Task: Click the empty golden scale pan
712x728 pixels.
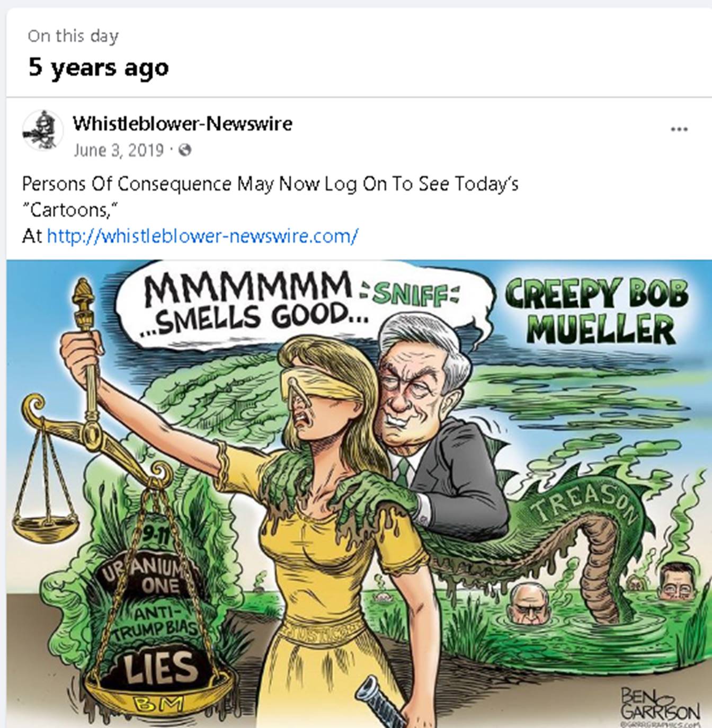Action: [x=46, y=529]
